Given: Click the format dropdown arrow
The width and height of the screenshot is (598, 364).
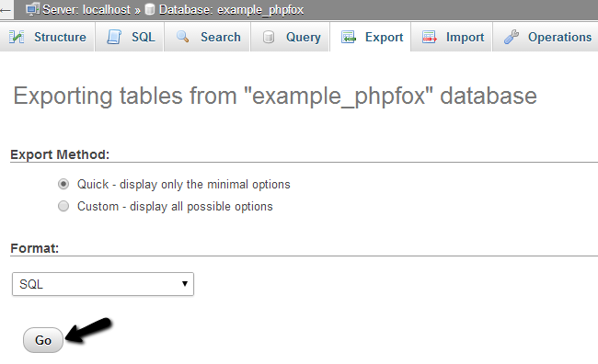Looking at the screenshot, I should point(185,284).
